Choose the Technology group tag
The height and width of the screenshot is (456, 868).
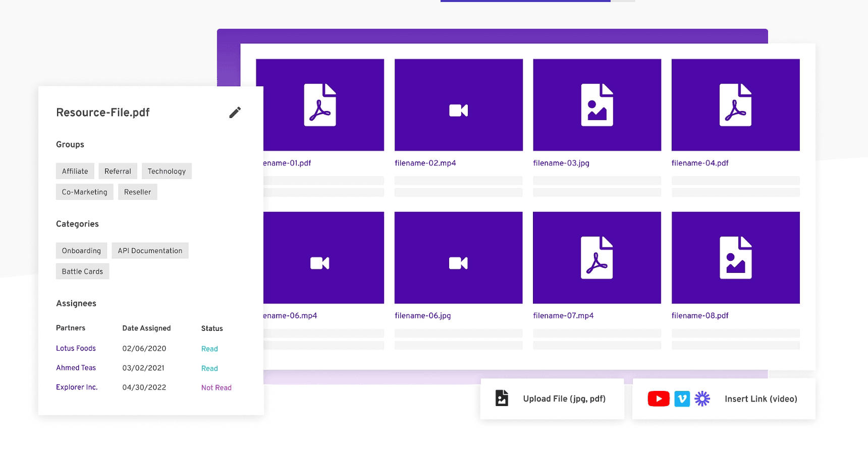pos(167,171)
